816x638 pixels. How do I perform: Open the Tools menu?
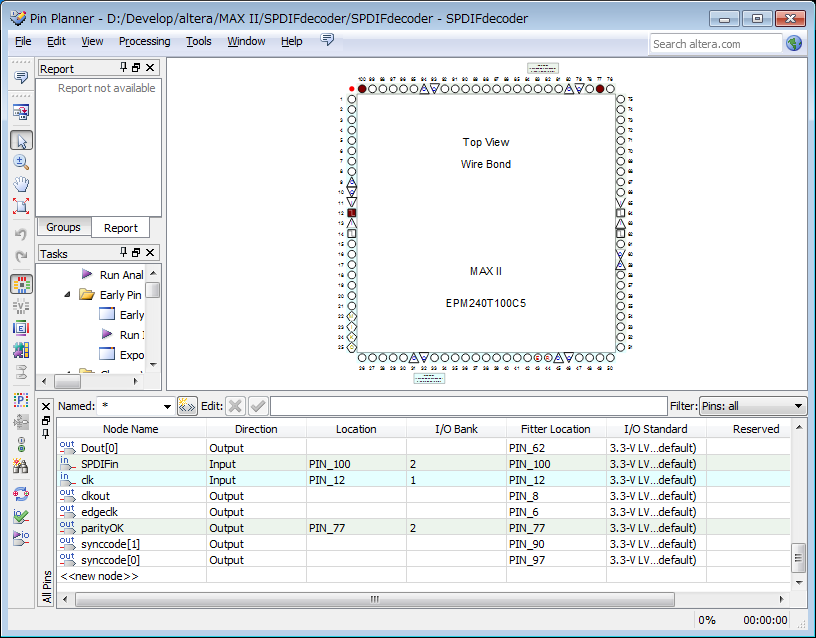tap(199, 41)
